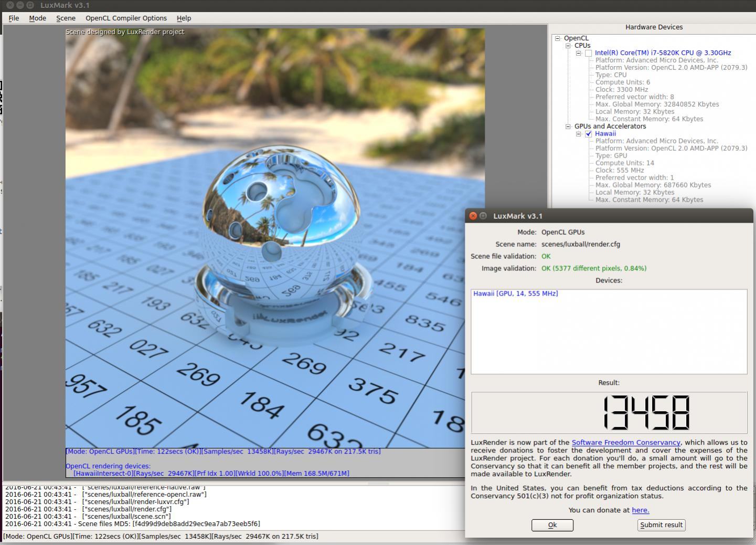
Task: Click the 13458 result display
Action: click(609, 413)
